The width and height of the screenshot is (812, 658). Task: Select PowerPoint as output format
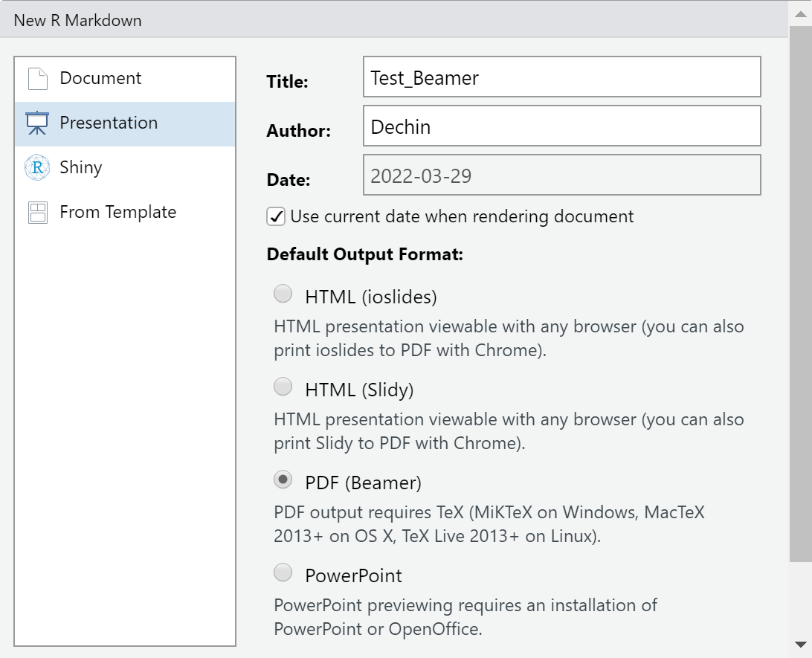[x=283, y=572]
